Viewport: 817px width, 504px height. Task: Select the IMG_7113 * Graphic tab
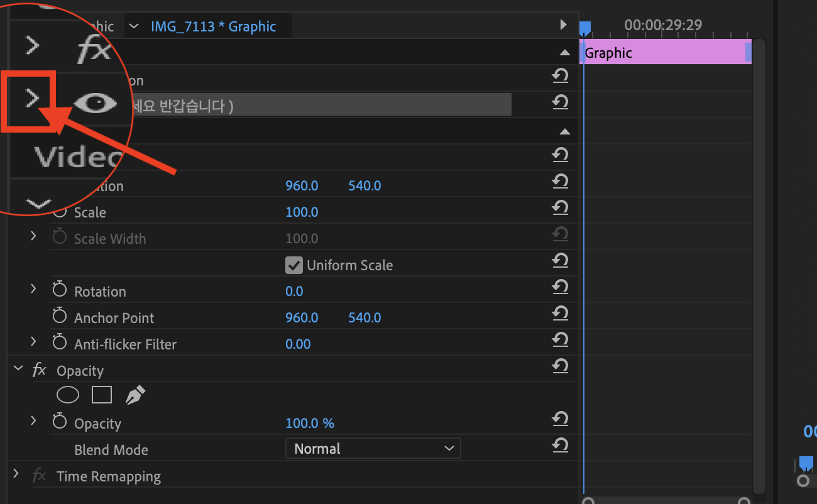pos(213,26)
